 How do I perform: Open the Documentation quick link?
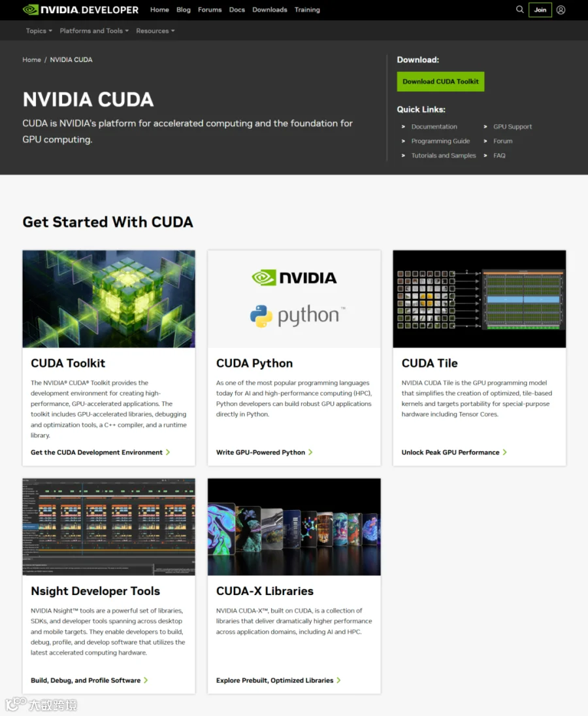pos(434,126)
